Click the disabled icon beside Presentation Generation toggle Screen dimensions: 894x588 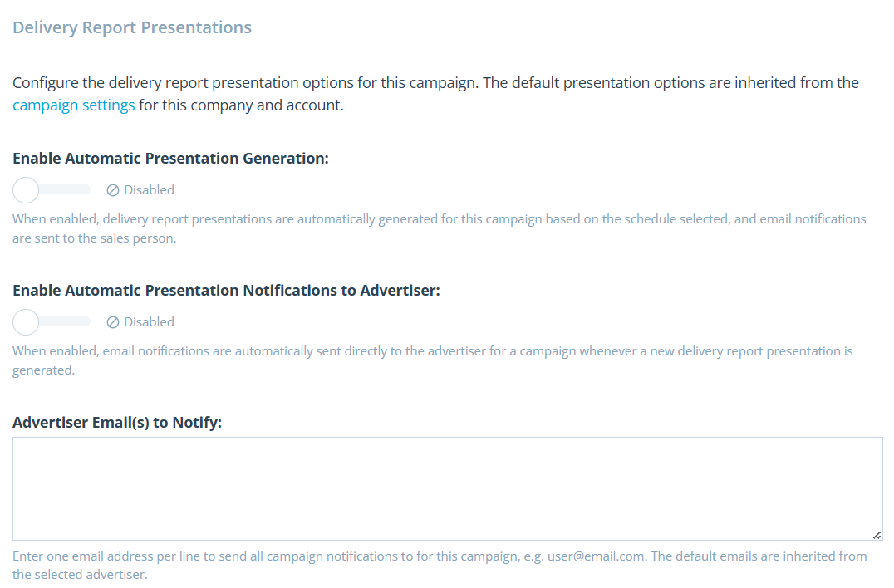point(113,190)
